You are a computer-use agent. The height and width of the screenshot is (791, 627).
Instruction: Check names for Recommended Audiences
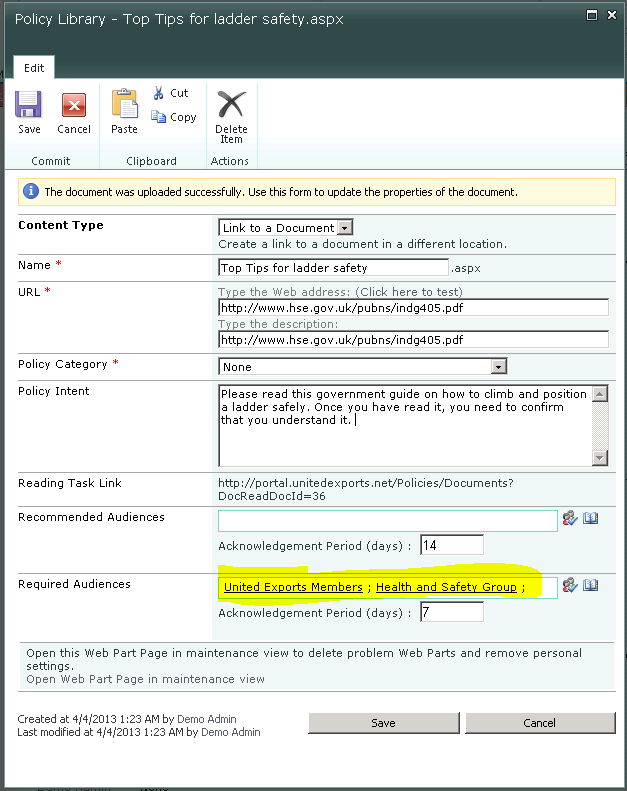pyautogui.click(x=570, y=518)
